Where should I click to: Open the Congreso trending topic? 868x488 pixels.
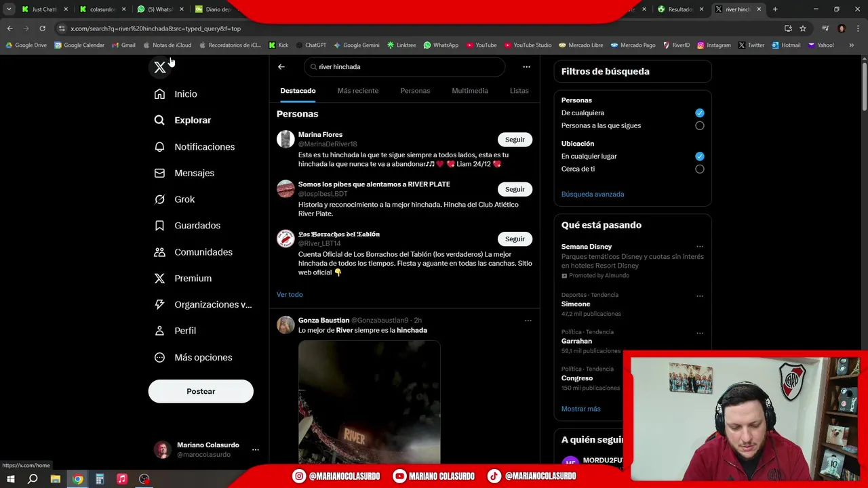[x=577, y=378]
